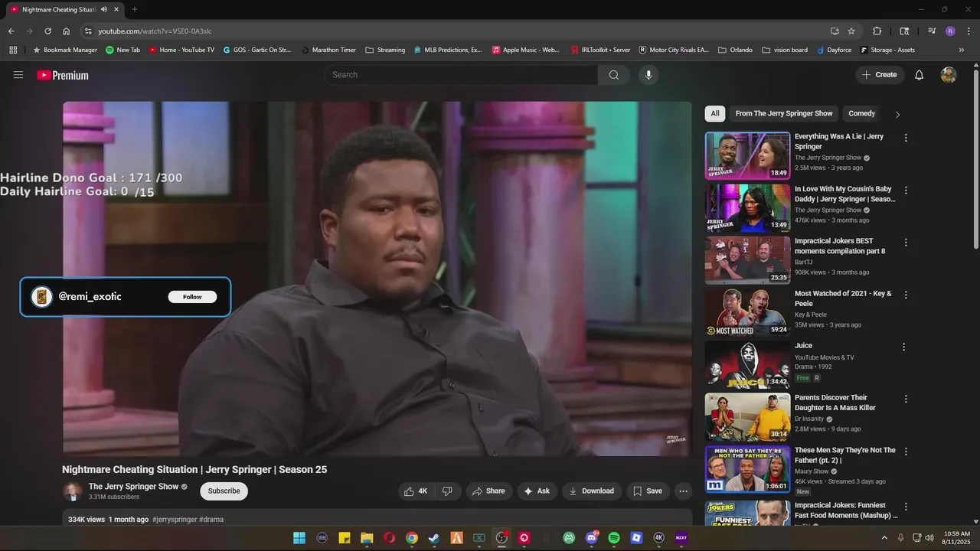Viewport: 980px width, 551px height.
Task: Start voice search with microphone icon
Action: [x=648, y=75]
